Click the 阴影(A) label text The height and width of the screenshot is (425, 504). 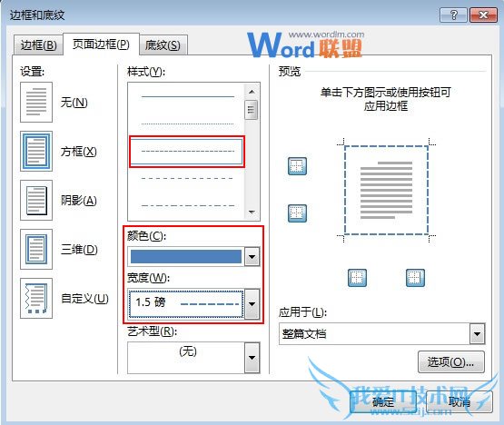[79, 201]
